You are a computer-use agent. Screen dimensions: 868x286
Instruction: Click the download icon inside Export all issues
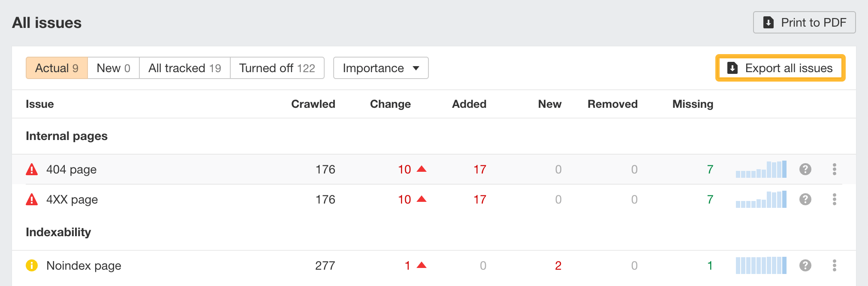[732, 68]
